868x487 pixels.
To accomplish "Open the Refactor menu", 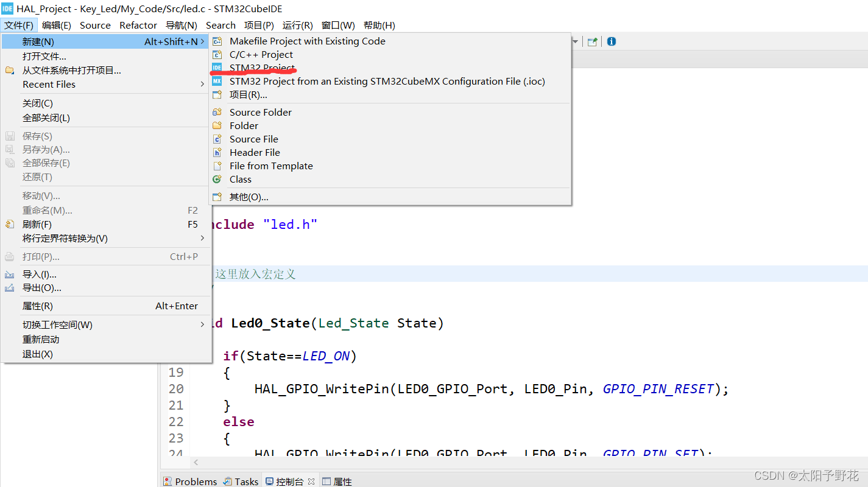I will point(138,25).
